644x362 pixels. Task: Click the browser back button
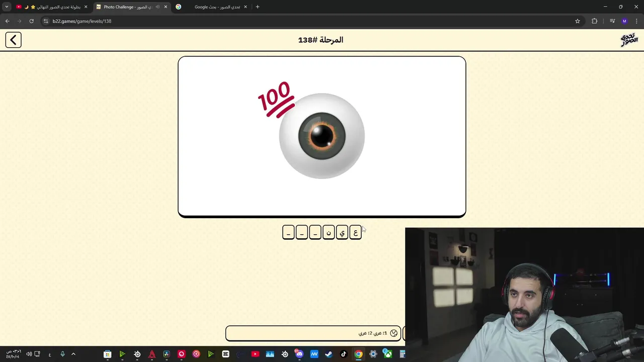click(7, 21)
